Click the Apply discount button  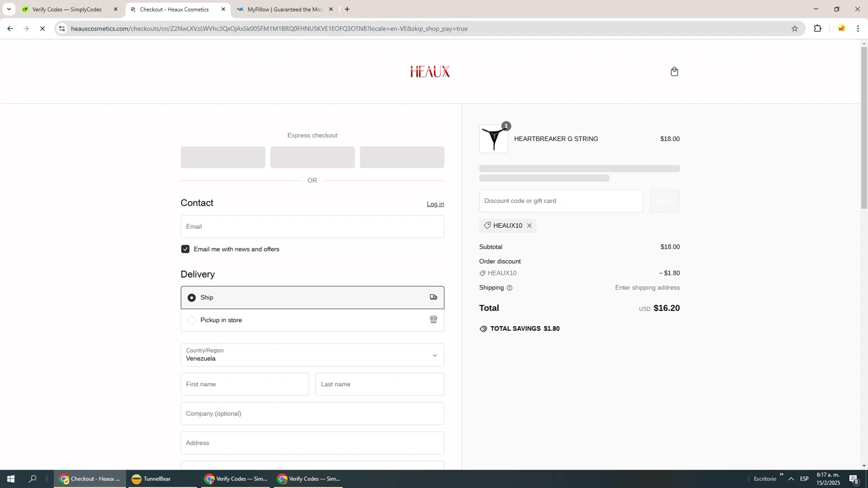click(664, 201)
